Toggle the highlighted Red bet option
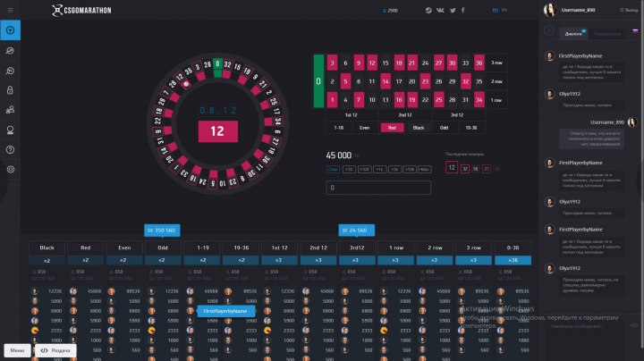 pyautogui.click(x=393, y=128)
